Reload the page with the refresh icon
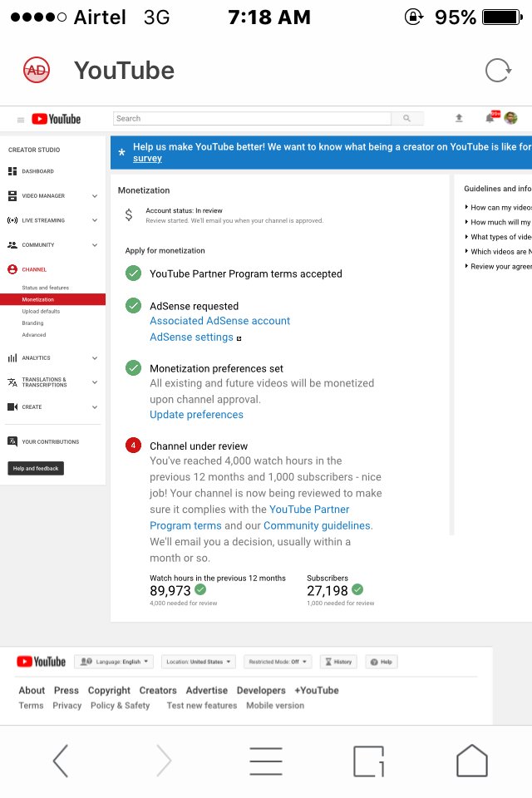 click(498, 70)
